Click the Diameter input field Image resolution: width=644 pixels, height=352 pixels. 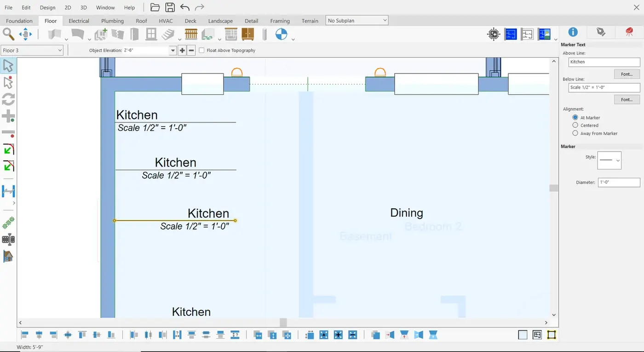point(619,182)
